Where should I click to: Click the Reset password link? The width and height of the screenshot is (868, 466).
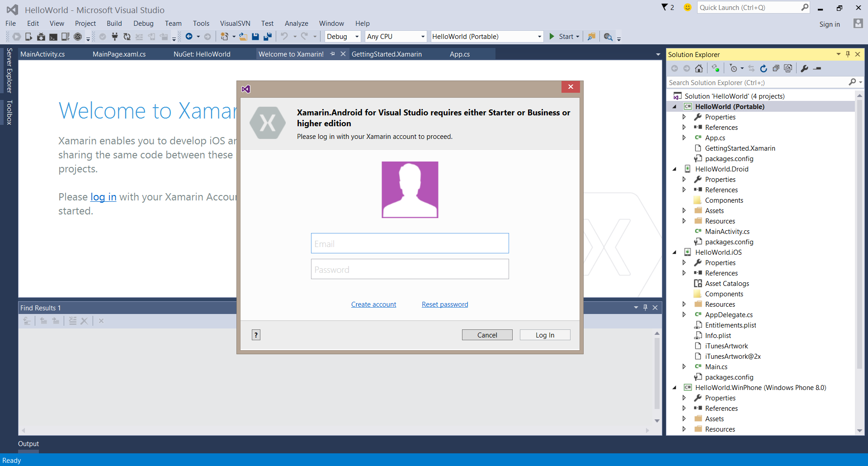click(x=445, y=304)
